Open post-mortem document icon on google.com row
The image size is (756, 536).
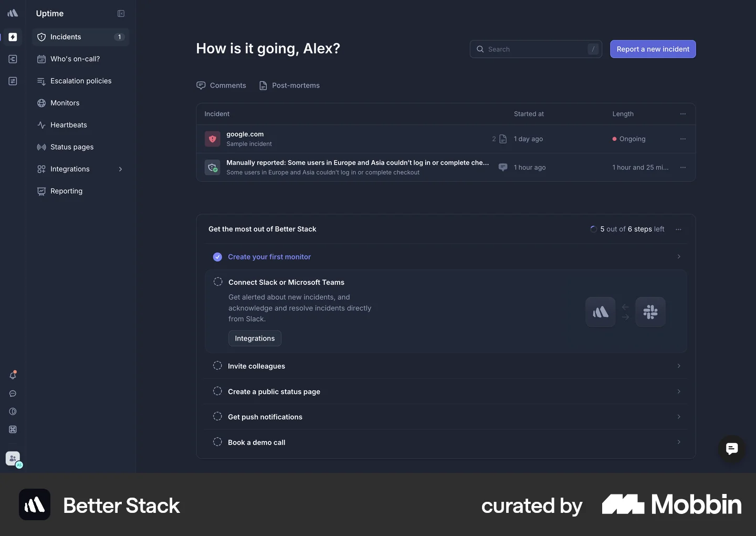(x=502, y=139)
